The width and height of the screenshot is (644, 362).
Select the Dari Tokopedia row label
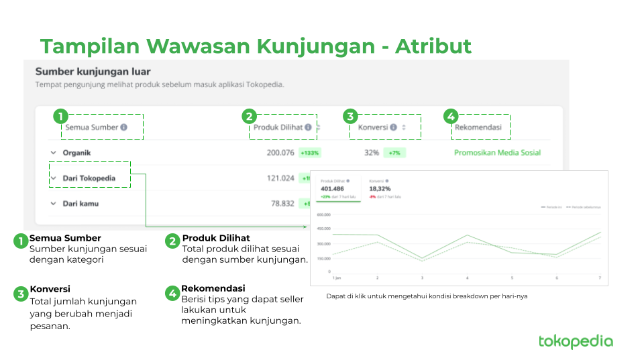(x=89, y=178)
